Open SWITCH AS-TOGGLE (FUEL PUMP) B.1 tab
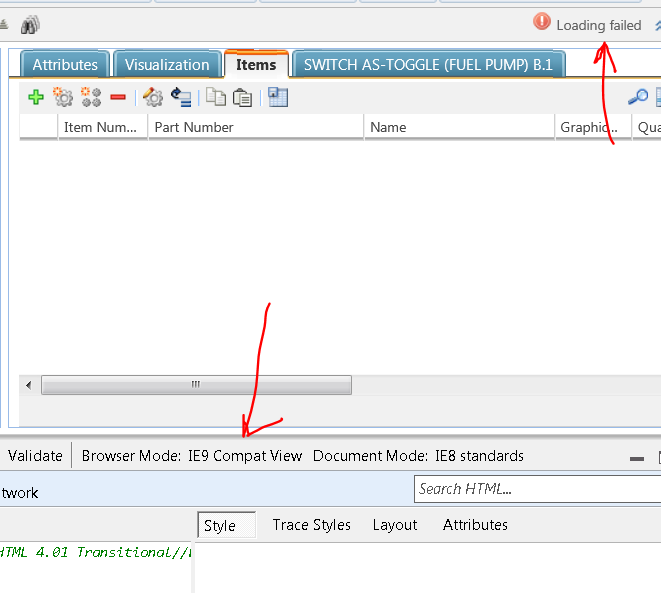 coord(428,64)
